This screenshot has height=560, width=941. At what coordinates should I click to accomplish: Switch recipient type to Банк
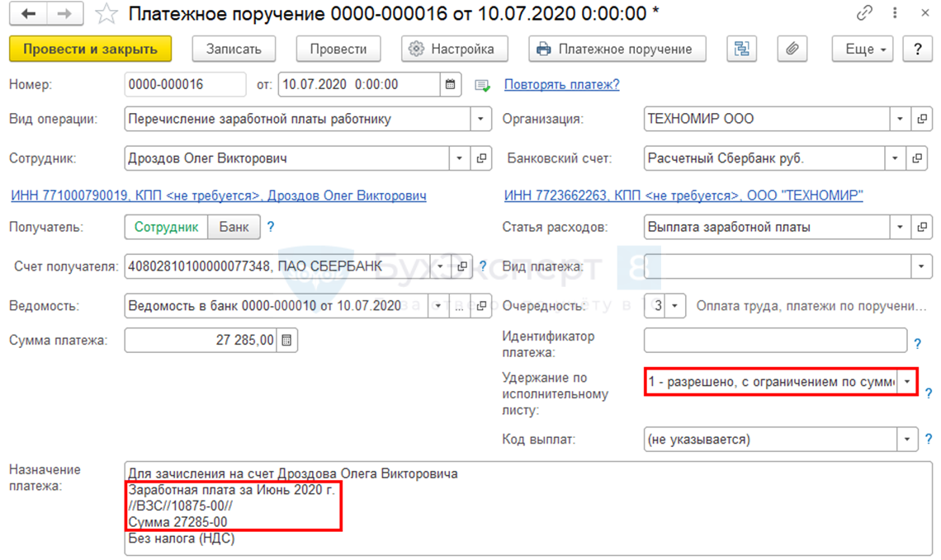pos(234,227)
